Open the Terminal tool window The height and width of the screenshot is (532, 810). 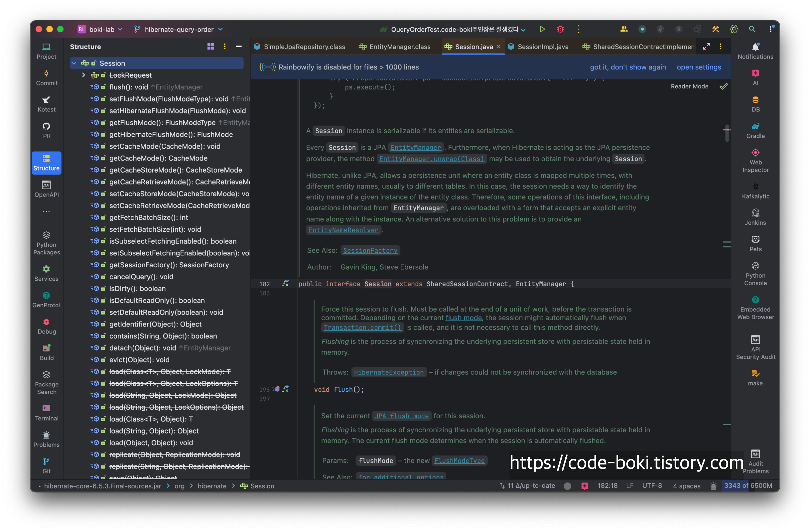pyautogui.click(x=47, y=413)
